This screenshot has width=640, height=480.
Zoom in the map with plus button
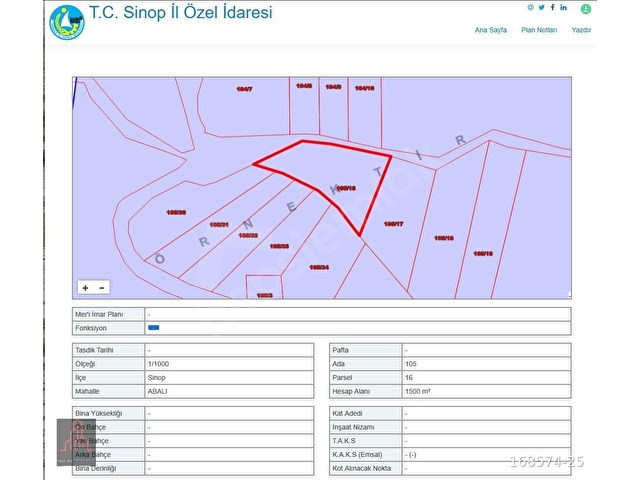point(85,288)
